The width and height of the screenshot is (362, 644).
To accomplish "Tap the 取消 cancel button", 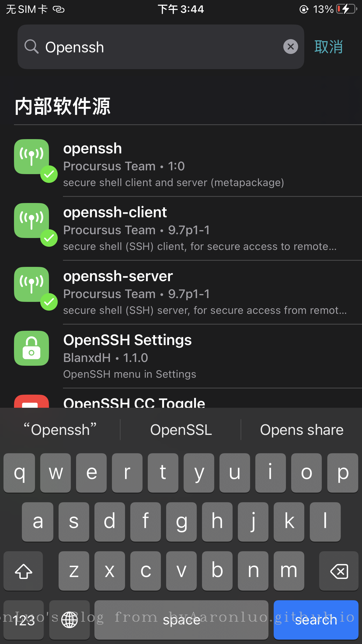I will (328, 47).
